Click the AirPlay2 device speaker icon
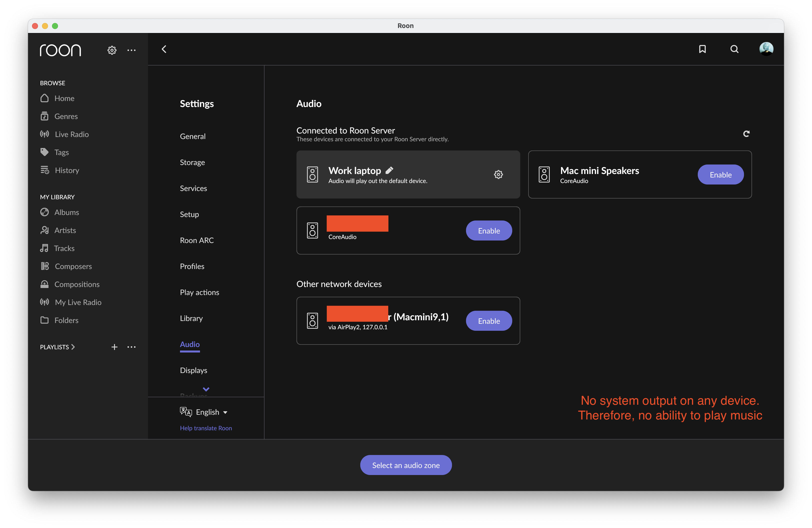 [x=312, y=320]
